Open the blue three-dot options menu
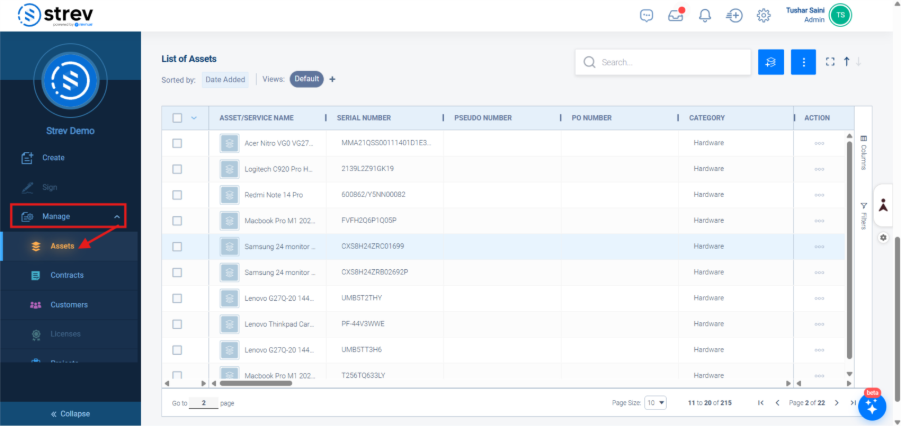The height and width of the screenshot is (426, 901). point(803,62)
